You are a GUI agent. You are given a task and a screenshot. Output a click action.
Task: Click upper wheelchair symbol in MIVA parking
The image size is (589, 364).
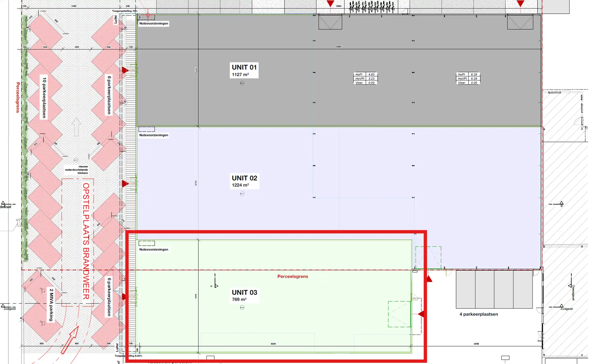(42, 290)
